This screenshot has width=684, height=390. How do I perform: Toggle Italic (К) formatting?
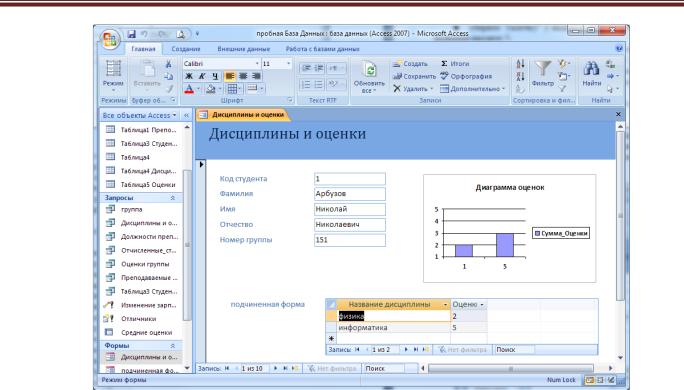(202, 76)
